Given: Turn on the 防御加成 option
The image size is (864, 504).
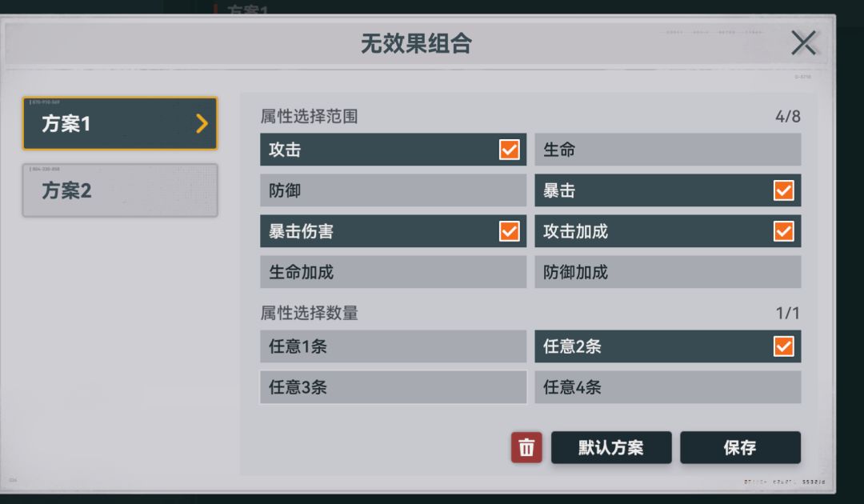Looking at the screenshot, I should pyautogui.click(x=667, y=272).
